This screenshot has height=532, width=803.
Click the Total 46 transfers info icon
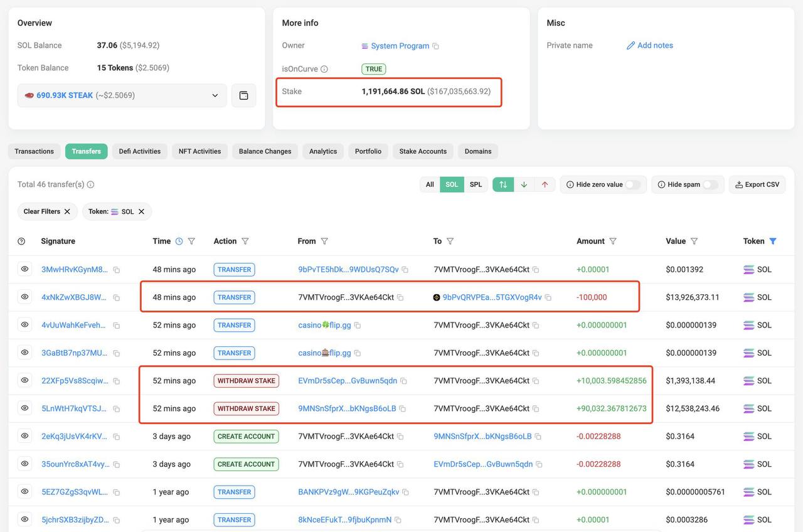90,184
